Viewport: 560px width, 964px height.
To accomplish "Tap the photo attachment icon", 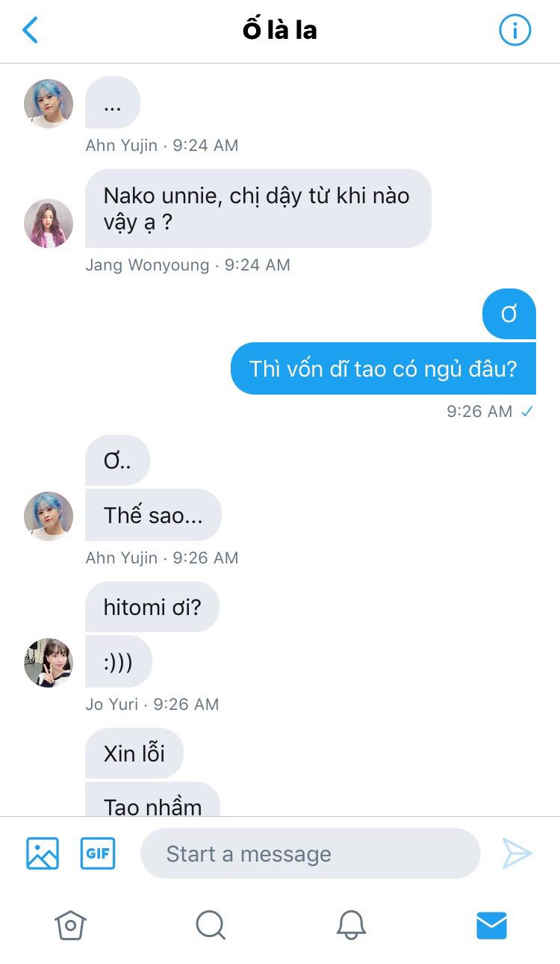I will 43,853.
